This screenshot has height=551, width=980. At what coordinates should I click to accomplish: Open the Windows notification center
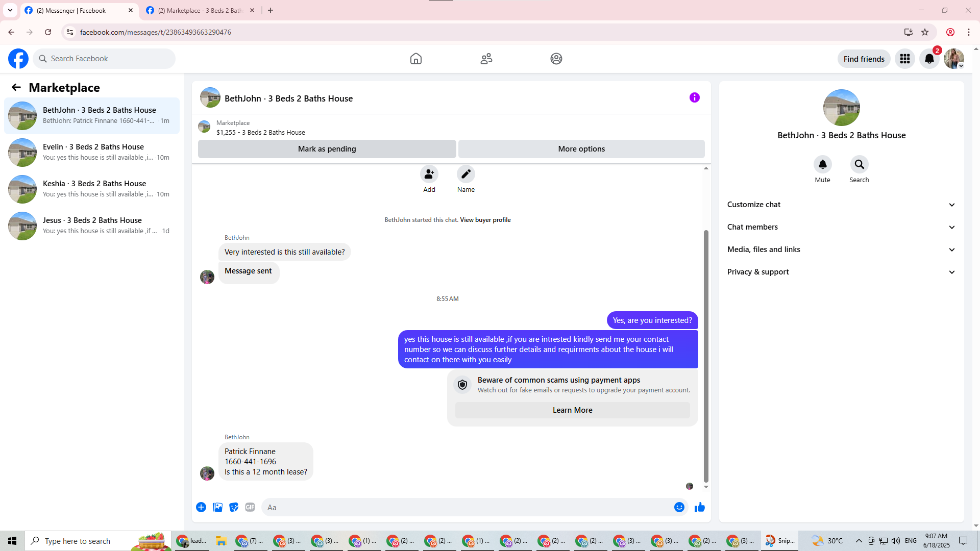[x=963, y=541]
